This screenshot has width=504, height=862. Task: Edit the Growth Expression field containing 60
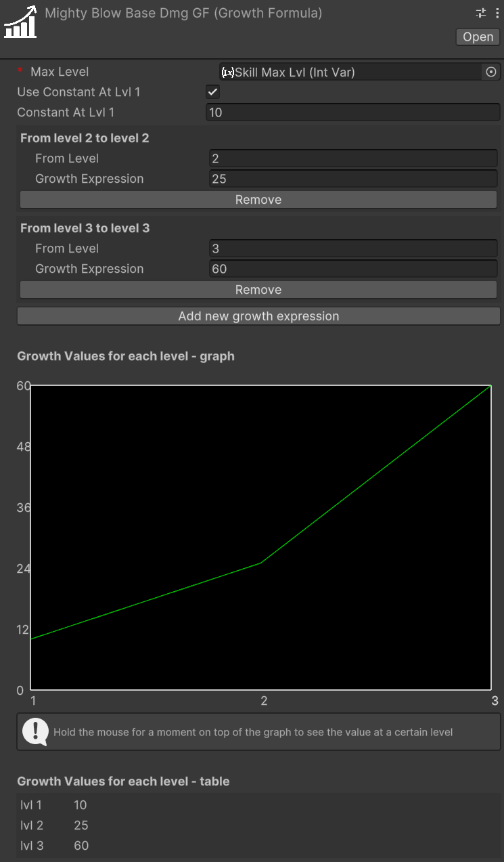coord(352,269)
